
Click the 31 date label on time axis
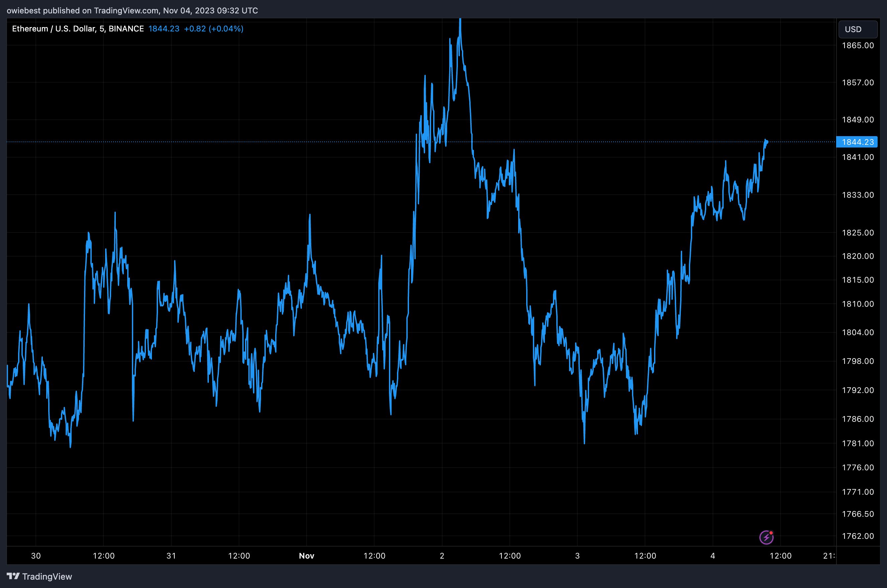pos(171,556)
